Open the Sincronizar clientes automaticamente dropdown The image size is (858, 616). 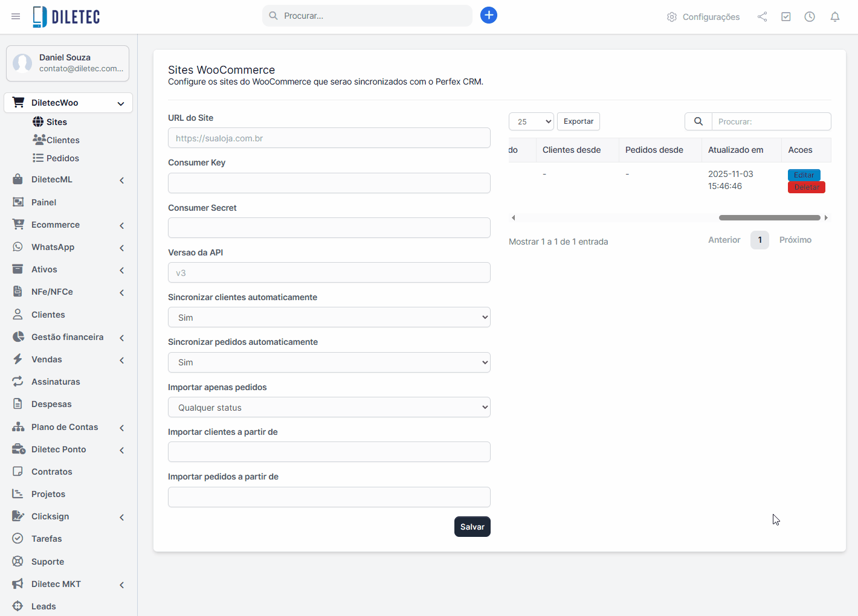[329, 317]
